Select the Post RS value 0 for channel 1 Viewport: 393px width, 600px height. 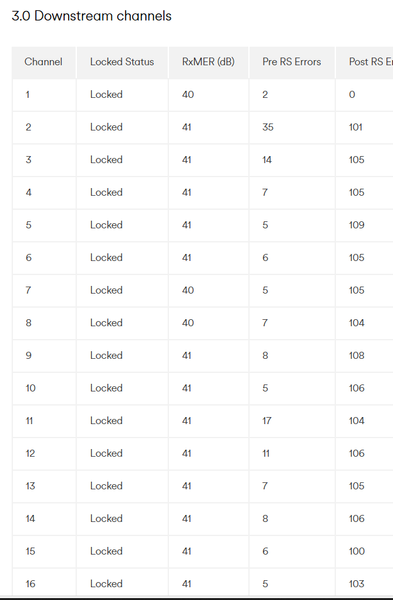pyautogui.click(x=352, y=95)
